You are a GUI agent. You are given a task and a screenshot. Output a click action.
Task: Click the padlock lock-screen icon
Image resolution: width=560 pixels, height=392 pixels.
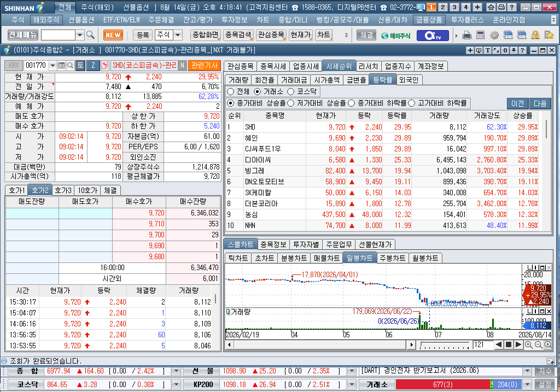pos(535,35)
